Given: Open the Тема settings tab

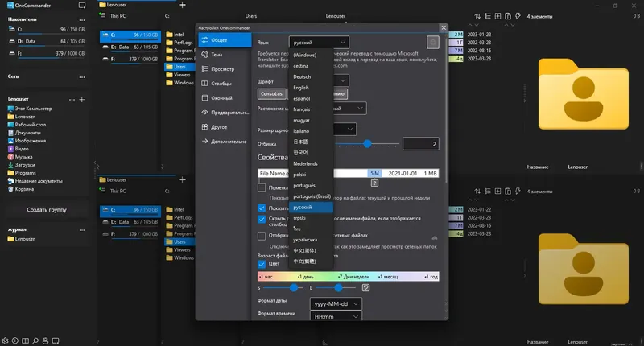Looking at the screenshot, I should click(225, 55).
